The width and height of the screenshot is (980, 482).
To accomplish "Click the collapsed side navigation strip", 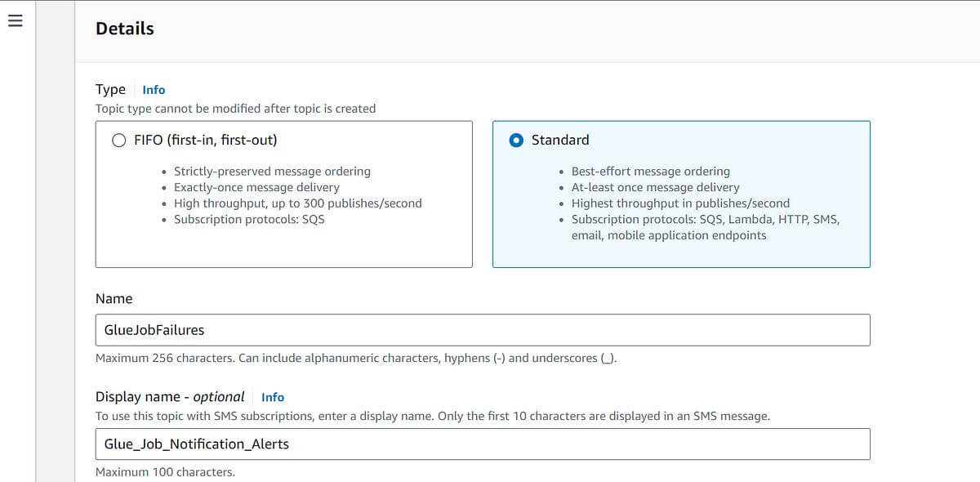I will pyautogui.click(x=56, y=241).
